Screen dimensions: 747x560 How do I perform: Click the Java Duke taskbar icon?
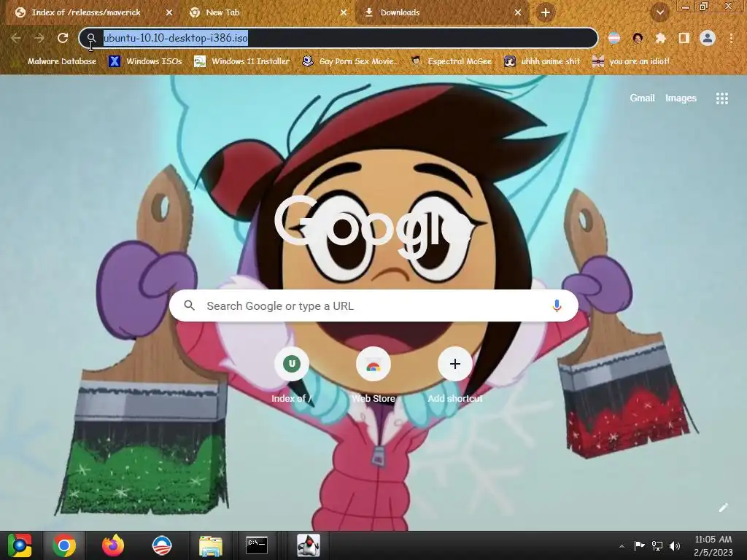pyautogui.click(x=309, y=545)
